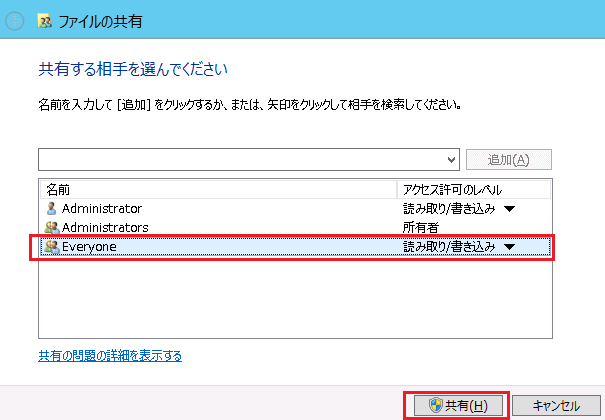
Task: Click the Everyone group icon
Action: coord(52,246)
